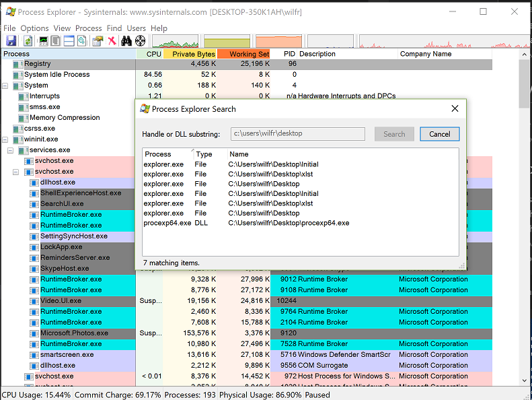The height and width of the screenshot is (400, 532).
Task: Open the Users menu
Action: (137, 28)
